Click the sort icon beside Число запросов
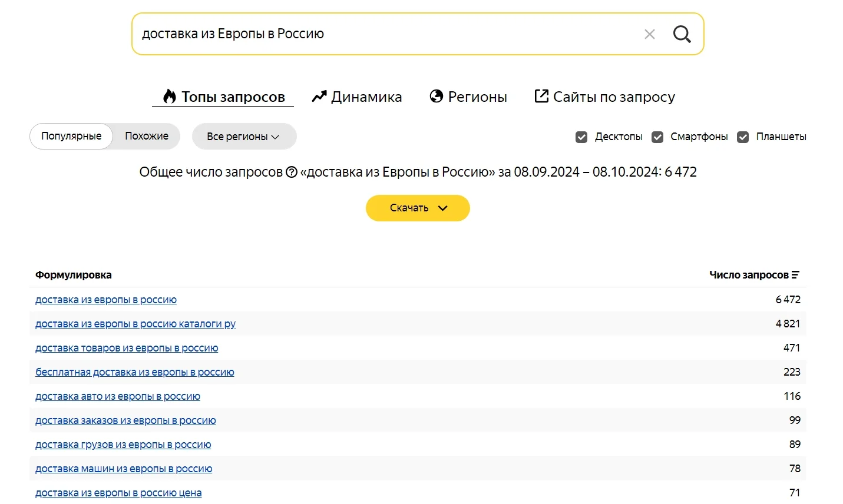The width and height of the screenshot is (843, 504). coord(795,275)
